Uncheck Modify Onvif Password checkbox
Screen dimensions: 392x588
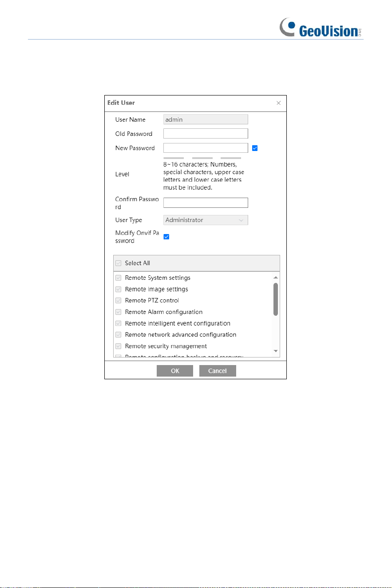tap(166, 237)
